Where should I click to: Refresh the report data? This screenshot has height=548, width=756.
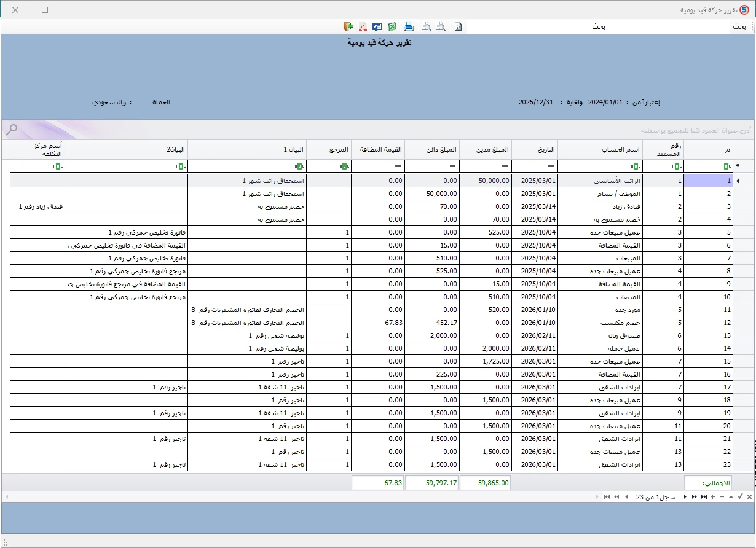(x=459, y=26)
